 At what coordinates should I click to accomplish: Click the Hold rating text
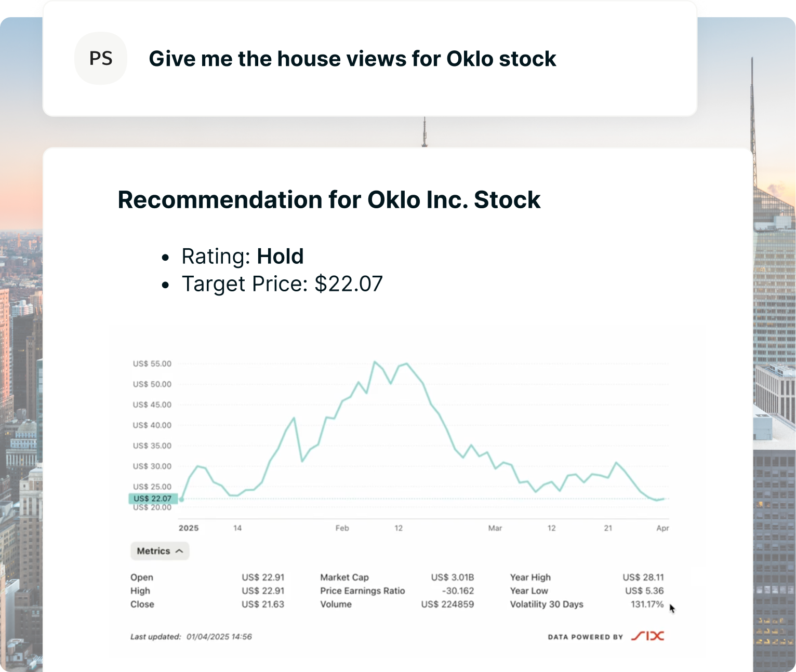[x=280, y=257]
